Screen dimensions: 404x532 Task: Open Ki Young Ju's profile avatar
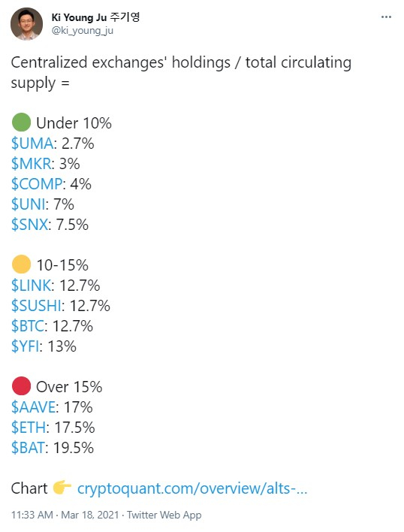(x=26, y=24)
